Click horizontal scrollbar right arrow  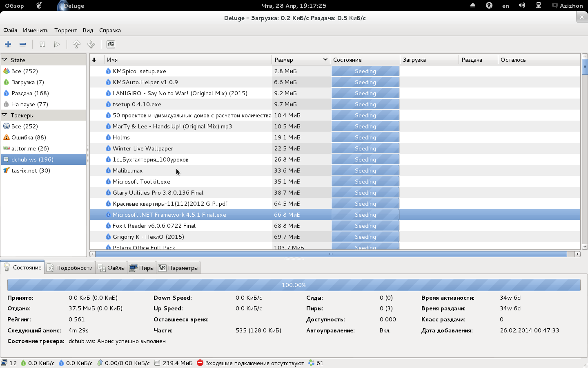[577, 254]
